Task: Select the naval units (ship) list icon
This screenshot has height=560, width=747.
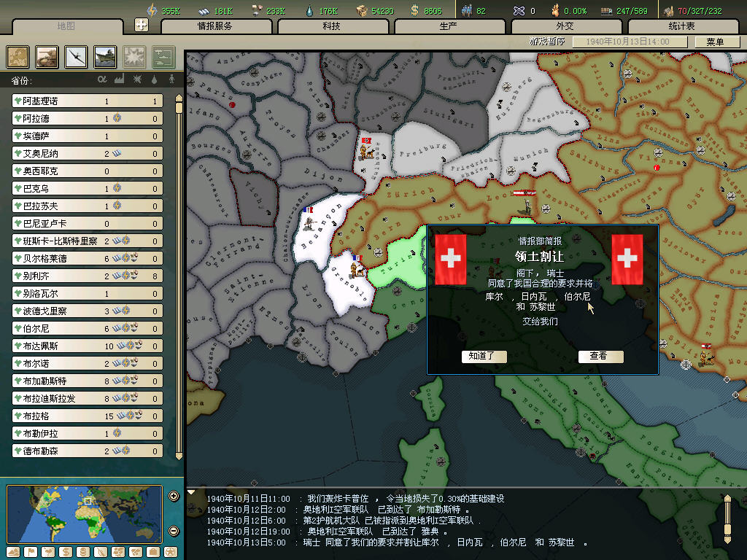Action: (x=105, y=57)
